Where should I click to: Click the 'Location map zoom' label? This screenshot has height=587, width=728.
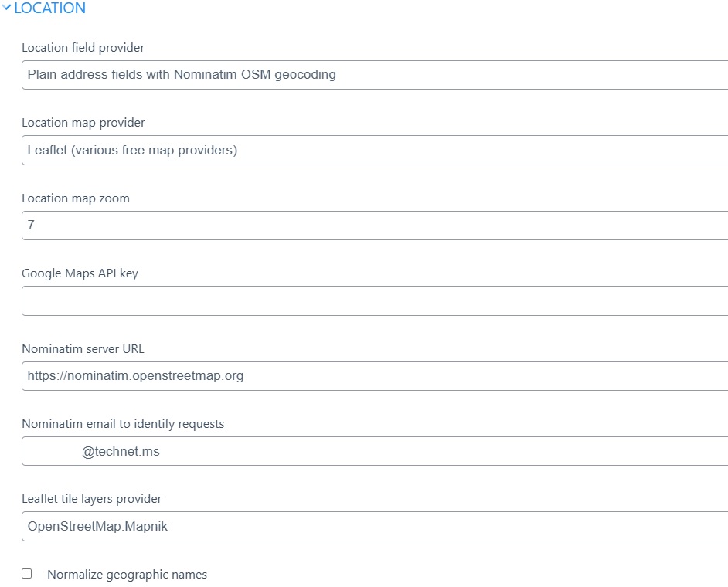[x=76, y=198]
